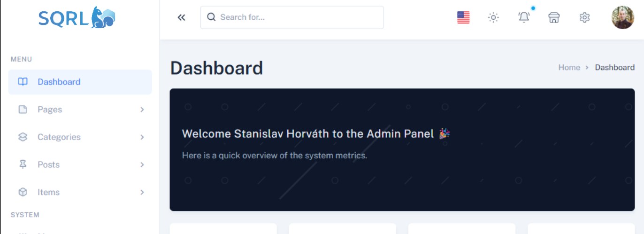
Task: Expand the Posts submenu chevron
Action: click(142, 164)
